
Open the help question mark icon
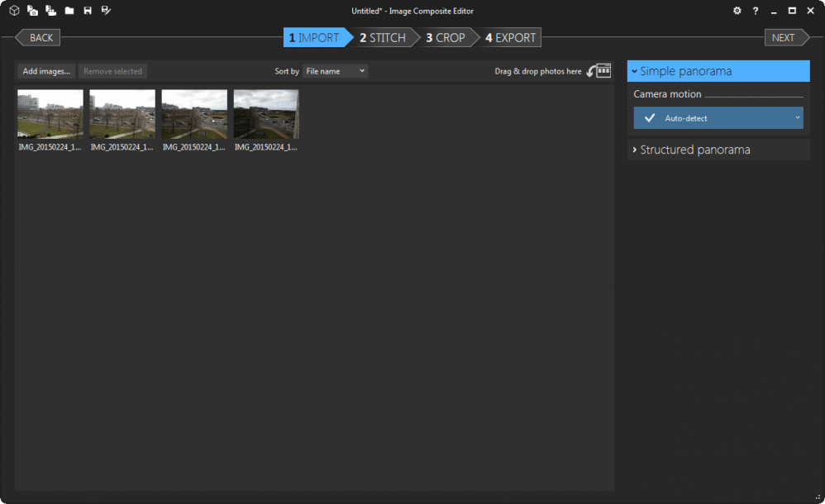click(x=755, y=11)
